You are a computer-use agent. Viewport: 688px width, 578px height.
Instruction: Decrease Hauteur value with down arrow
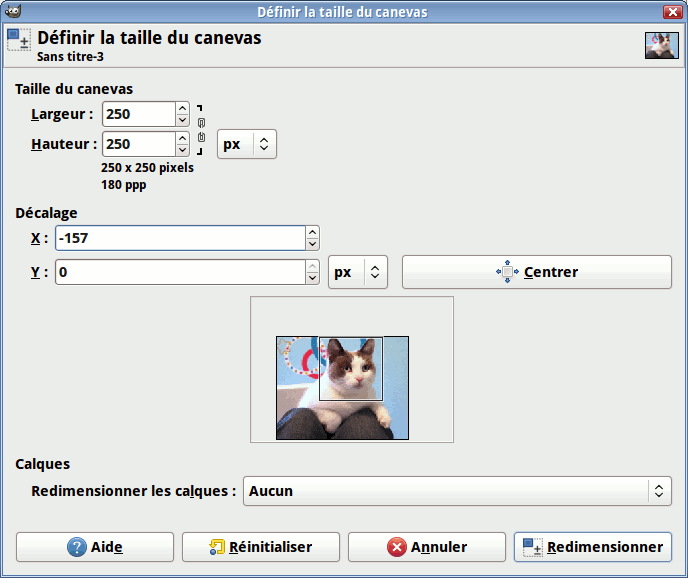click(182, 150)
